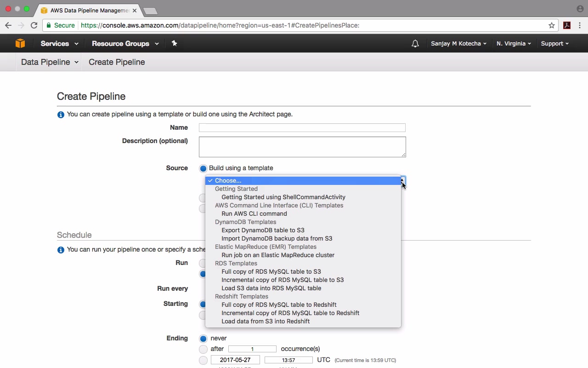Click the template select arrow stepper
The image size is (588, 368).
[403, 181]
